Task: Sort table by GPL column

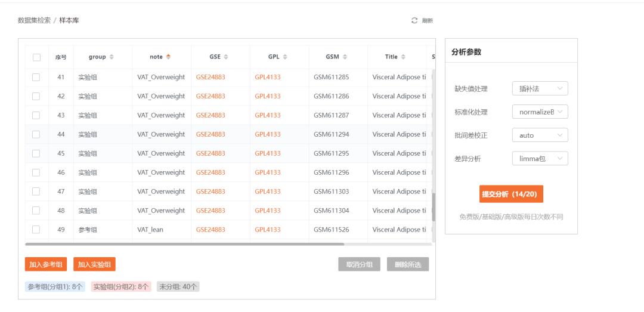Action: (x=285, y=57)
